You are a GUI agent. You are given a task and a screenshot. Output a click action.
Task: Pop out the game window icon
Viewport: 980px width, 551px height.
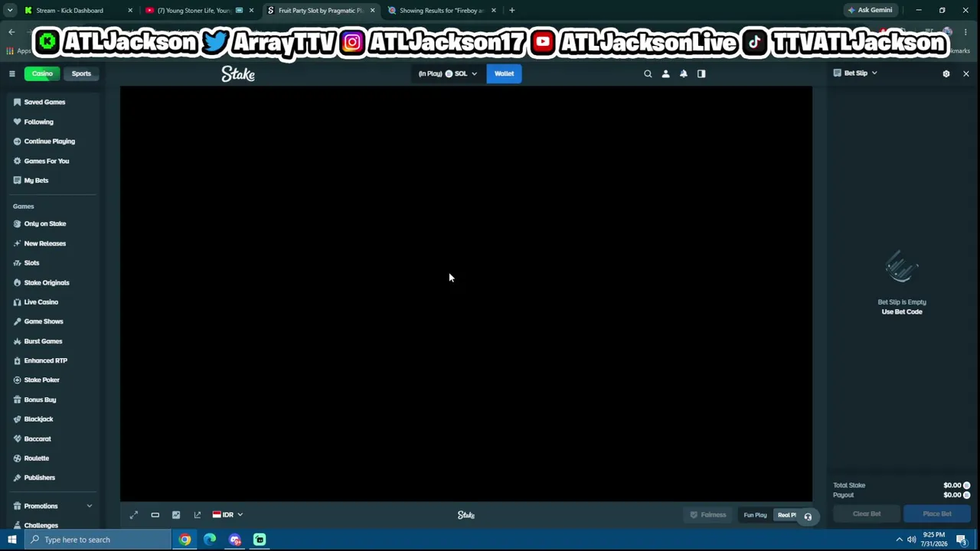pyautogui.click(x=198, y=515)
